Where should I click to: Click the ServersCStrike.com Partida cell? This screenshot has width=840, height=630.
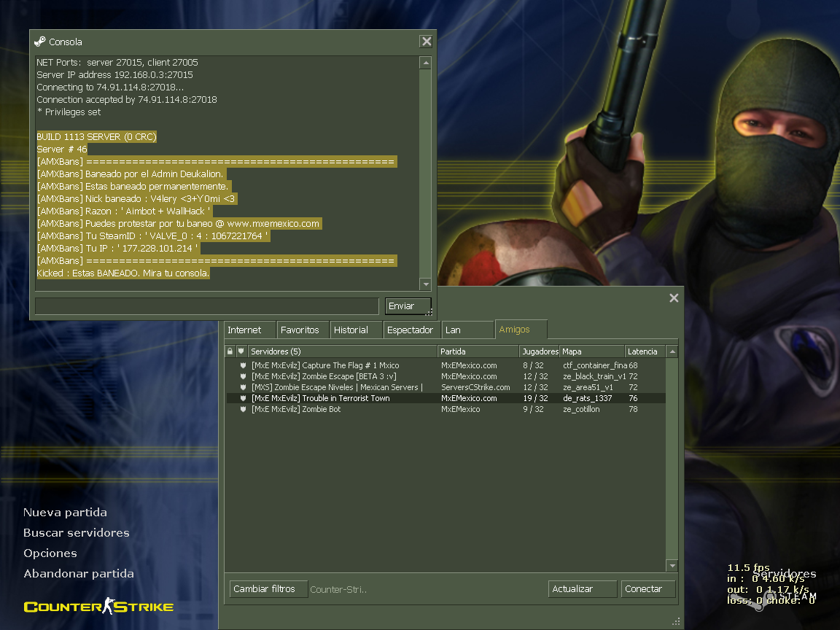tap(475, 387)
